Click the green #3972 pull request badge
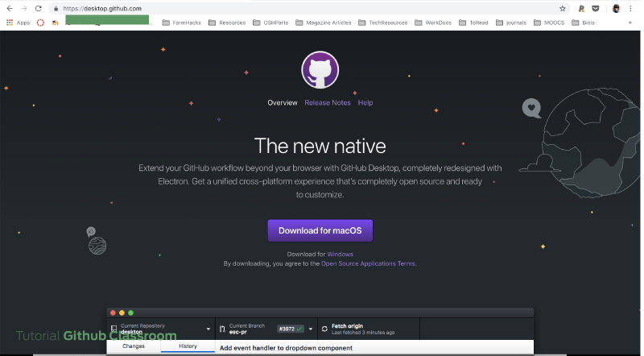Viewport: 644px width, 356px height. tap(291, 329)
